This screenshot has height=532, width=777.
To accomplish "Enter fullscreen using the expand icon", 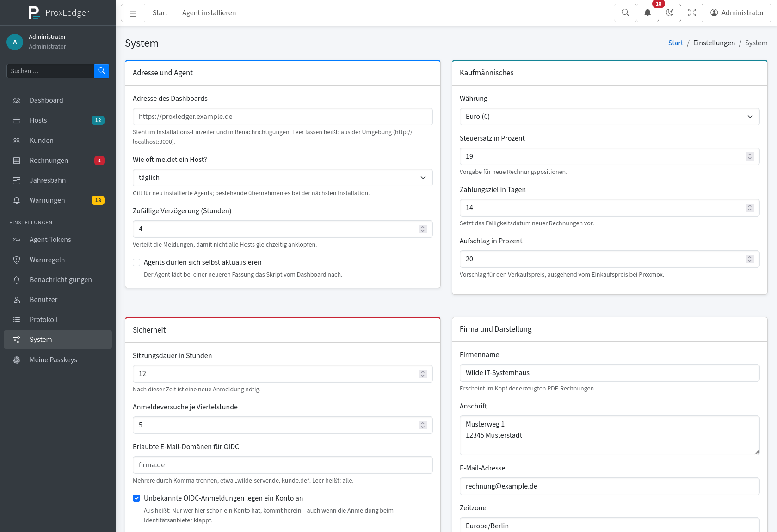I will [x=692, y=13].
